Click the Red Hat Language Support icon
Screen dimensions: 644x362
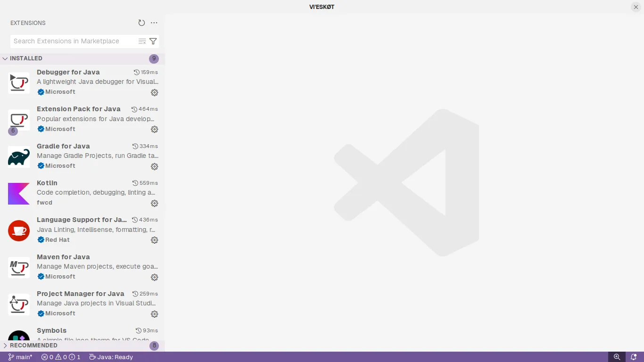[x=19, y=230]
